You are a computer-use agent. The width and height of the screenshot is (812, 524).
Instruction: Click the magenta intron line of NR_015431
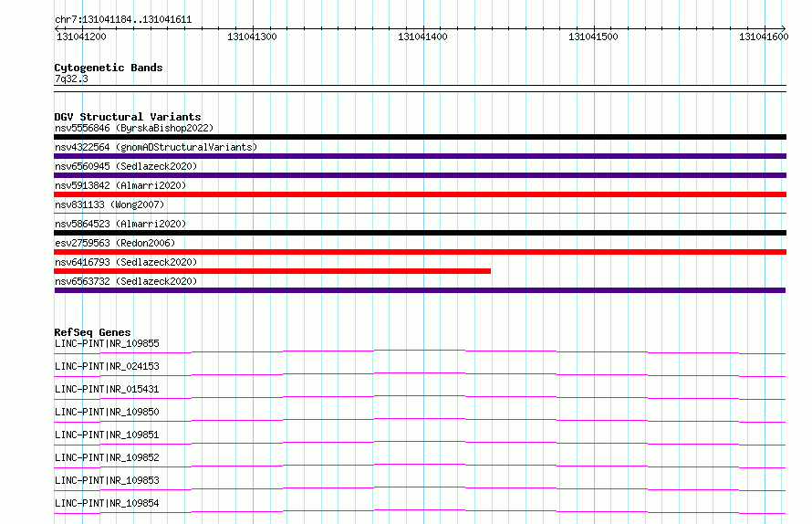click(420, 396)
